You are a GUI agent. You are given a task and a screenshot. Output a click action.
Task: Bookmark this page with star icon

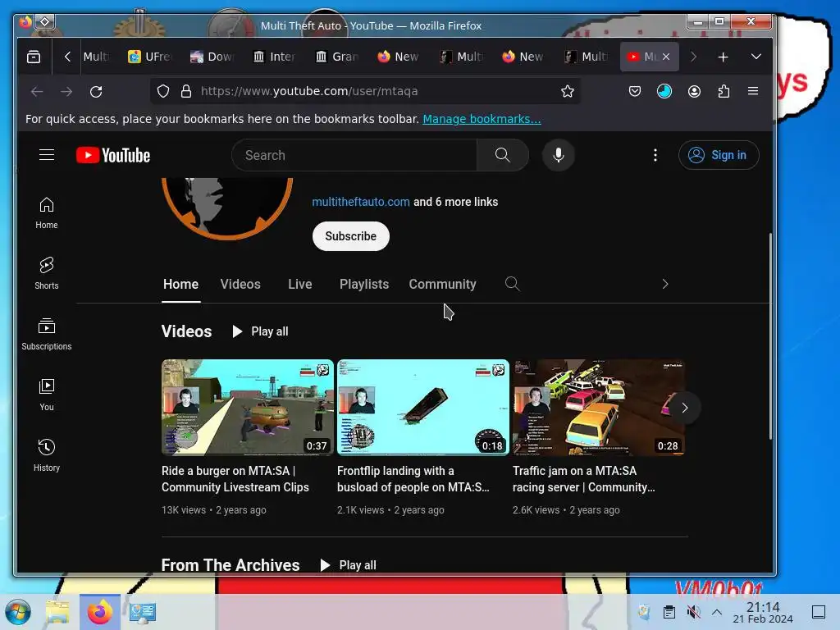[x=568, y=92]
